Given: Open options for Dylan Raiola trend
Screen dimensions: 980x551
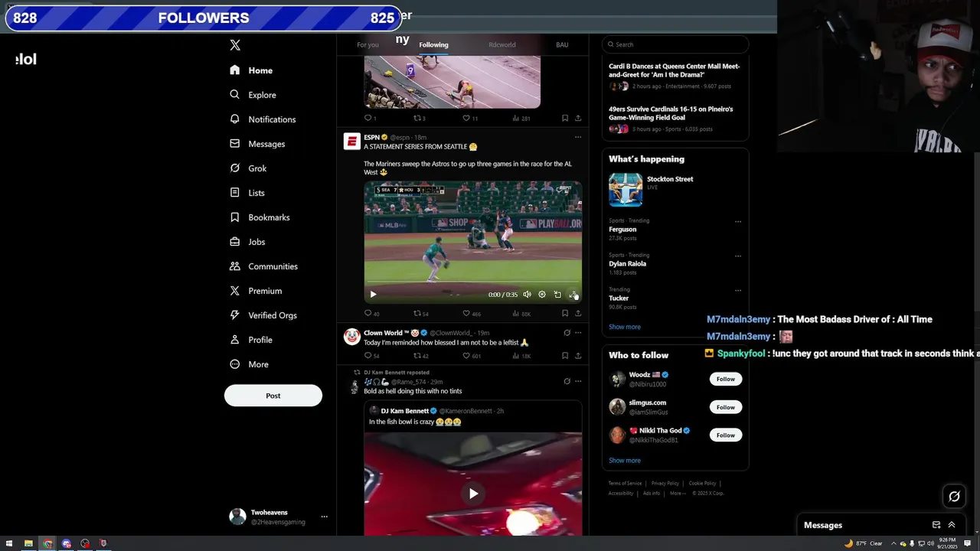Looking at the screenshot, I should click(x=738, y=256).
